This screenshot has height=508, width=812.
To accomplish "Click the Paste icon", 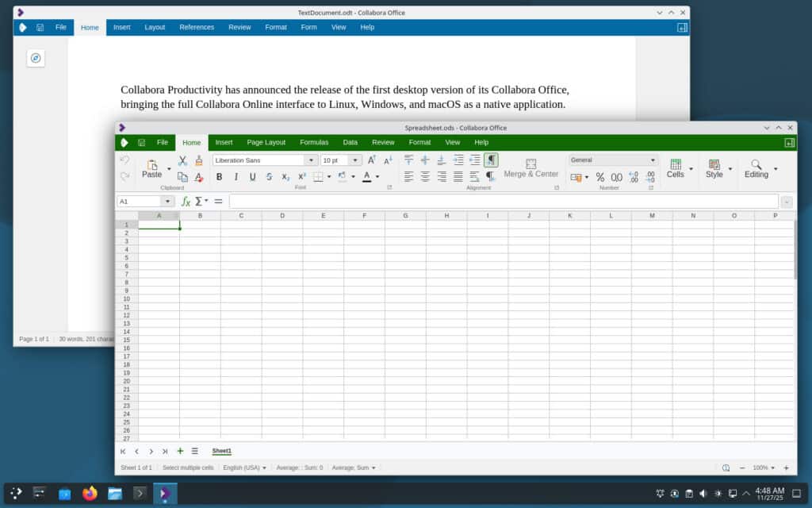I will (x=152, y=169).
